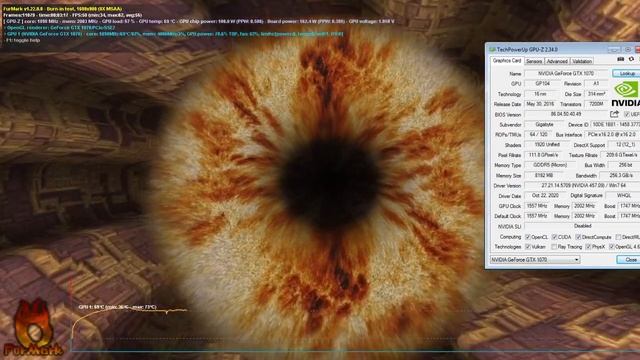This screenshot has height=360, width=640.
Task: Click the Driver Date value Oct 22, 2020
Action: pyautogui.click(x=545, y=196)
